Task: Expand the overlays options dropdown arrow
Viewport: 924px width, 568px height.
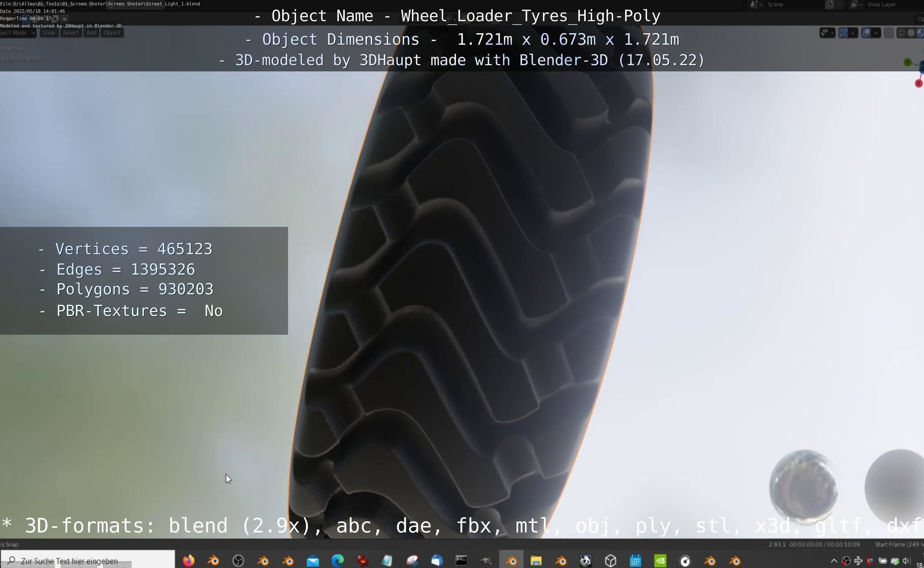Action: coord(876,33)
